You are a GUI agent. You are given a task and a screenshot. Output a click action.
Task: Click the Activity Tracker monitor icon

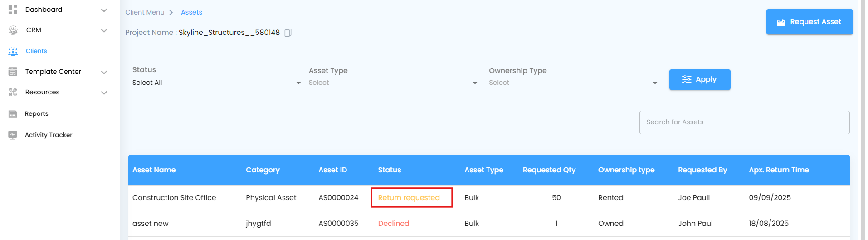[x=13, y=135]
